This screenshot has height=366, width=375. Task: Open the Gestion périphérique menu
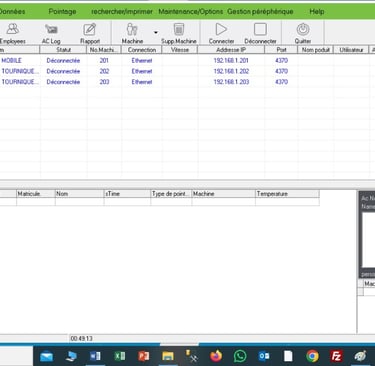point(260,12)
